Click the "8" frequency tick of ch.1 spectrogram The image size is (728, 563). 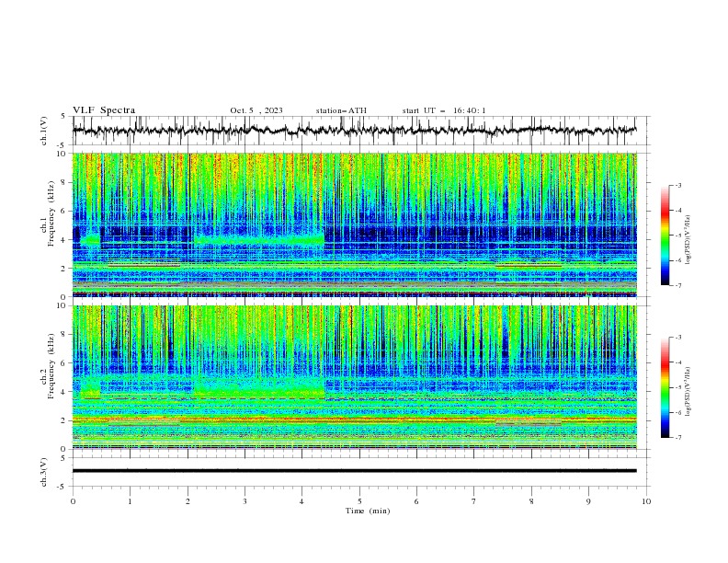coord(65,182)
